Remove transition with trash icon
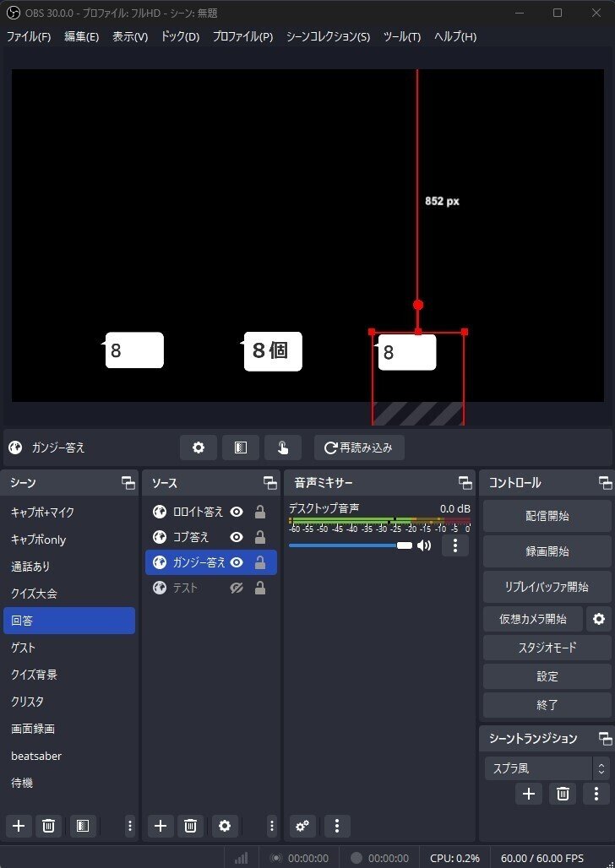The width and height of the screenshot is (615, 868). coord(563,794)
